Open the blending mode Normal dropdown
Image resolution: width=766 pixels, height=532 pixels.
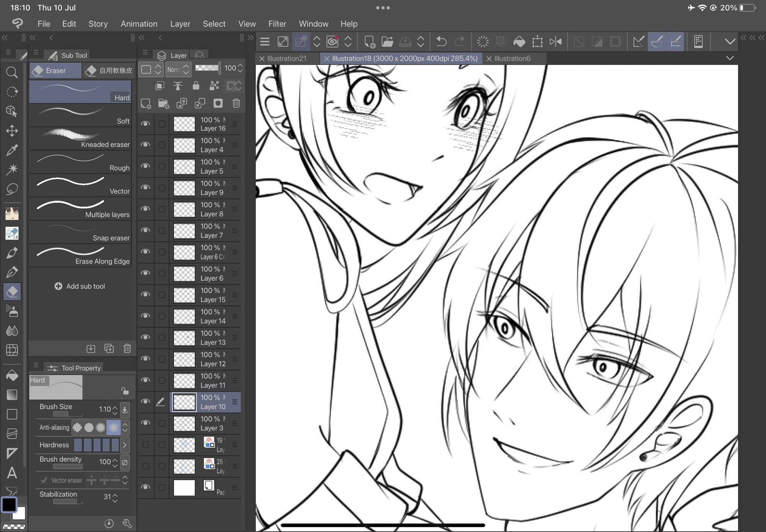(178, 69)
